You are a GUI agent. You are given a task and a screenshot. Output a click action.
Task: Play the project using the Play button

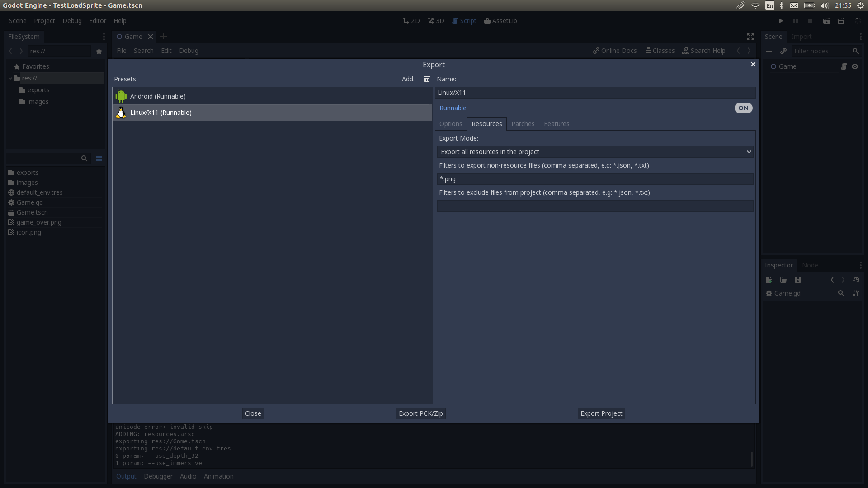781,21
